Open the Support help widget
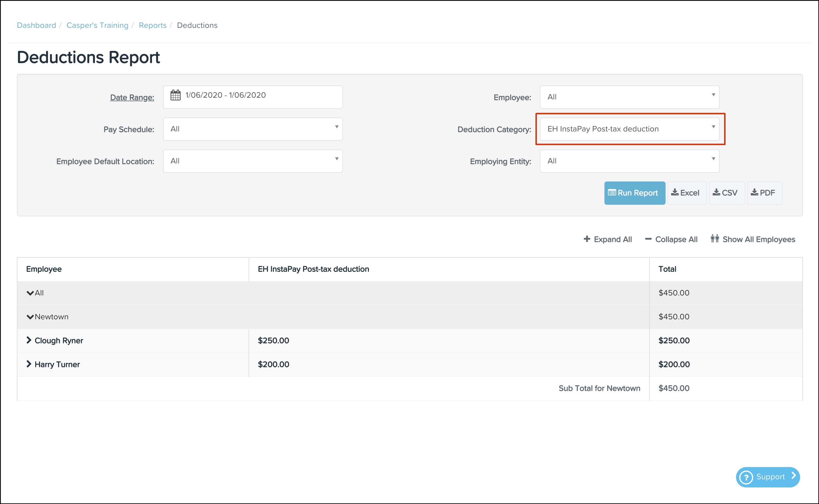 coord(768,477)
